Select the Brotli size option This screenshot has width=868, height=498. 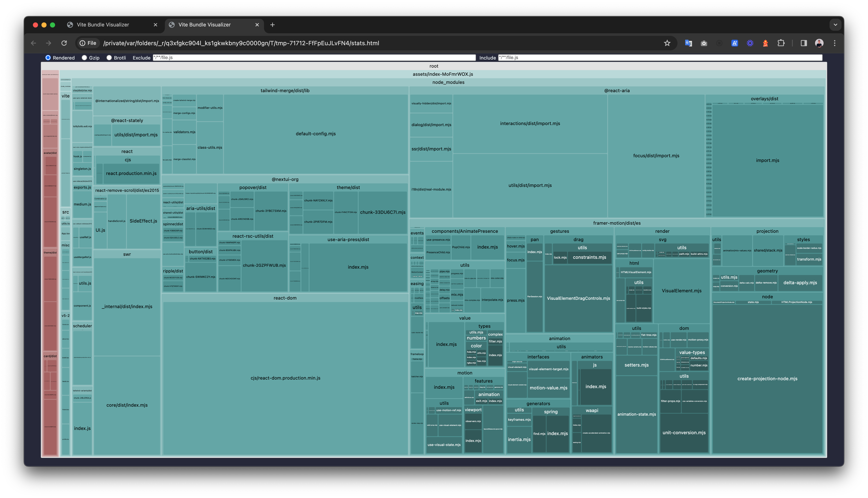click(x=109, y=58)
